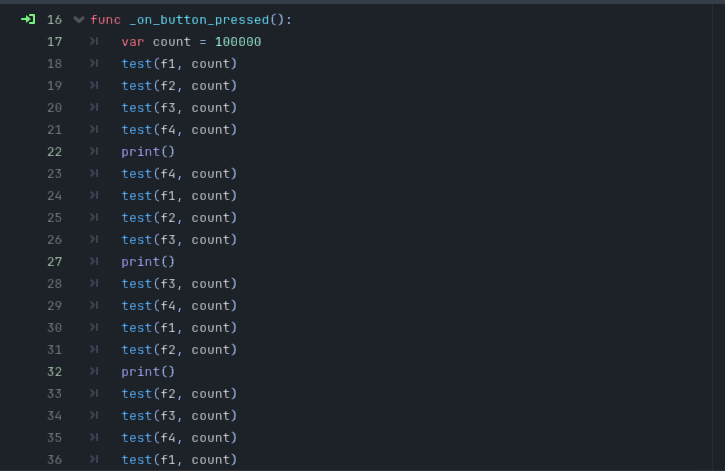Screen dimensions: 725x471
Task: Click test(f2, count) on line 31
Action: click(179, 350)
